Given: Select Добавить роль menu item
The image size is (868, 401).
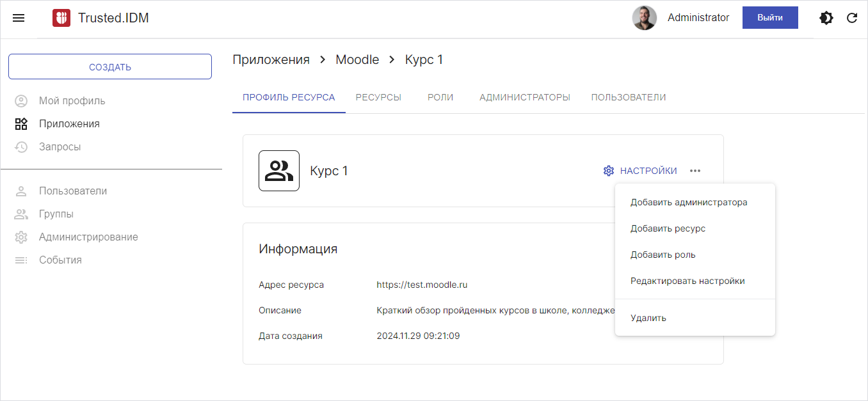Looking at the screenshot, I should (x=695, y=255).
